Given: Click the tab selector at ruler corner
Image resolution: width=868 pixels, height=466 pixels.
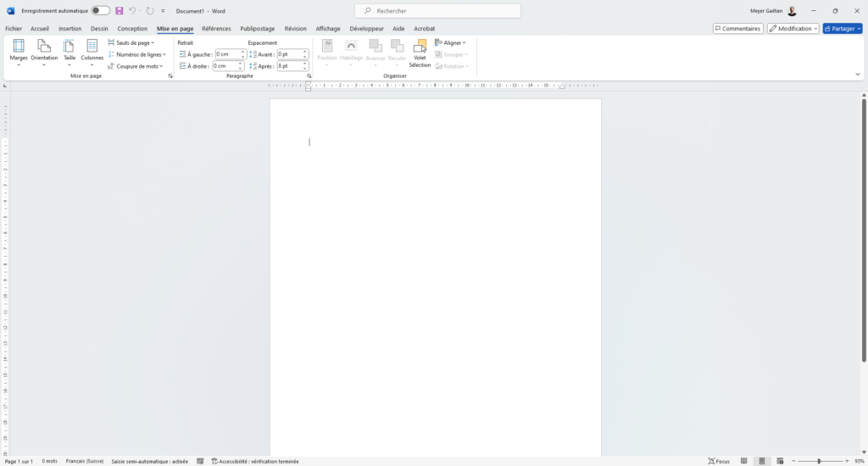Looking at the screenshot, I should 5,86.
